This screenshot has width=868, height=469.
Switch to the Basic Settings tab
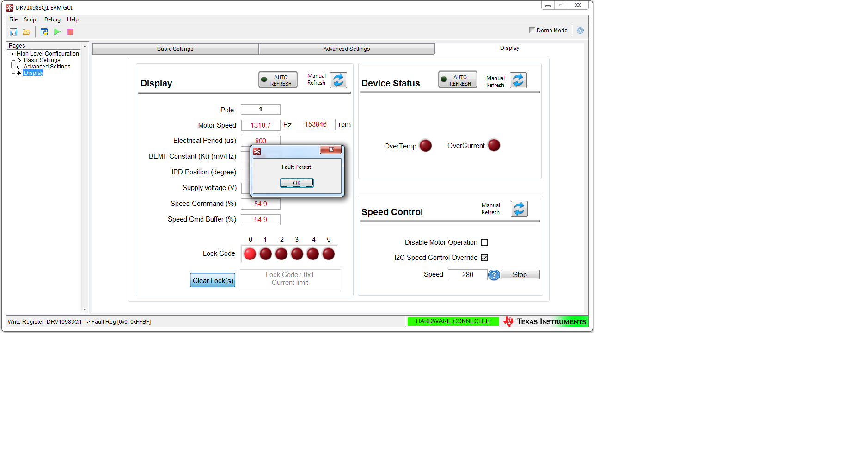tap(175, 49)
